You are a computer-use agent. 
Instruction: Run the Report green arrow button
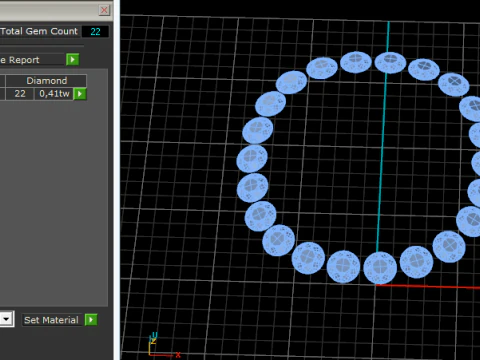(x=72, y=60)
